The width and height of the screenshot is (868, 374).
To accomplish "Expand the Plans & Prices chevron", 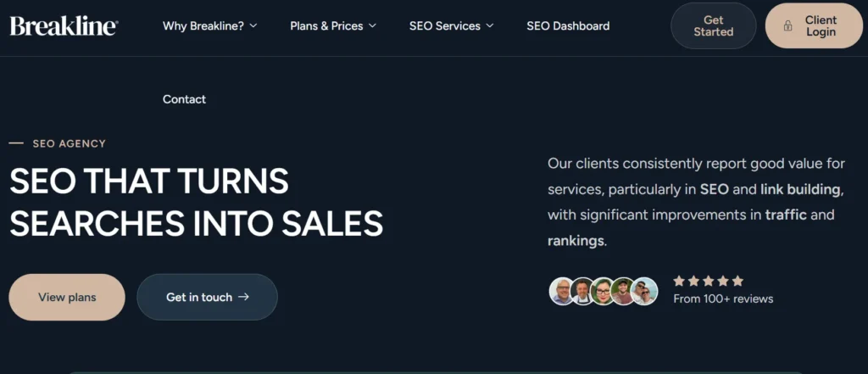I will pos(372,26).
